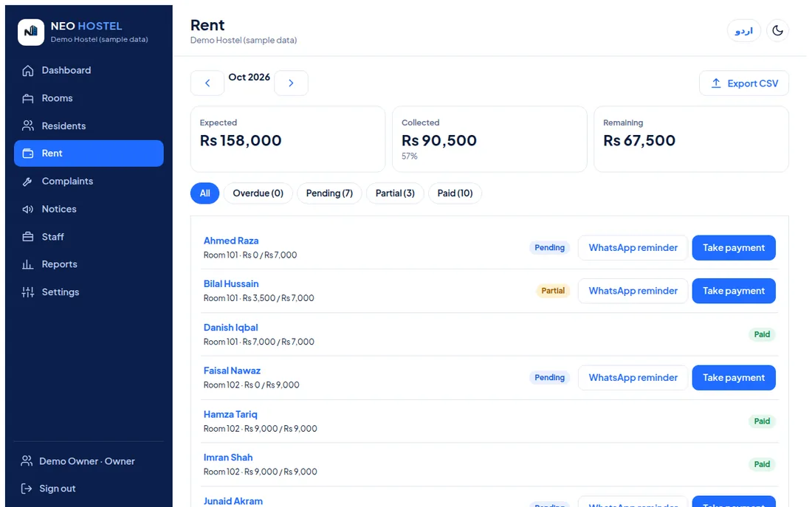Viewport: 812px width, 507px height.
Task: Open the Reports section
Action: 89,265
